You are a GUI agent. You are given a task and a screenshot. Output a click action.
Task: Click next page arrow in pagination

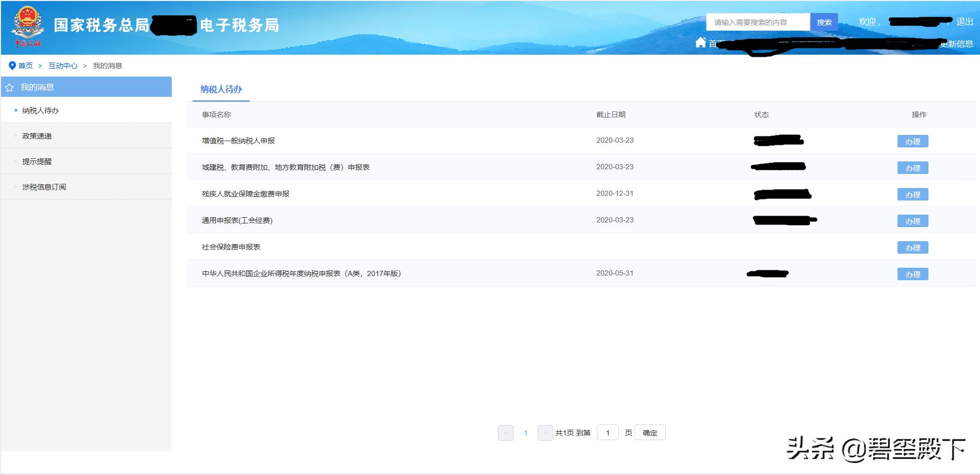(x=545, y=432)
